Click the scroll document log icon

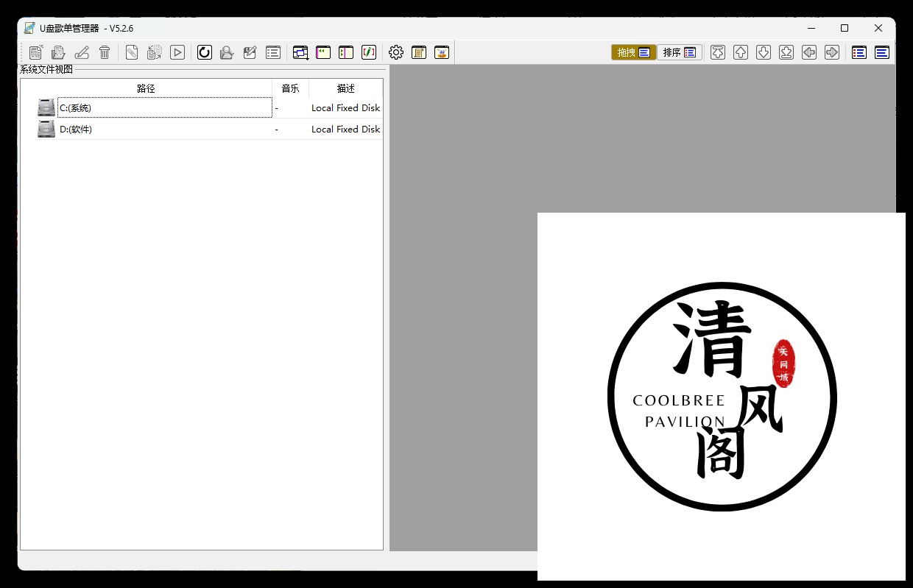click(x=419, y=52)
